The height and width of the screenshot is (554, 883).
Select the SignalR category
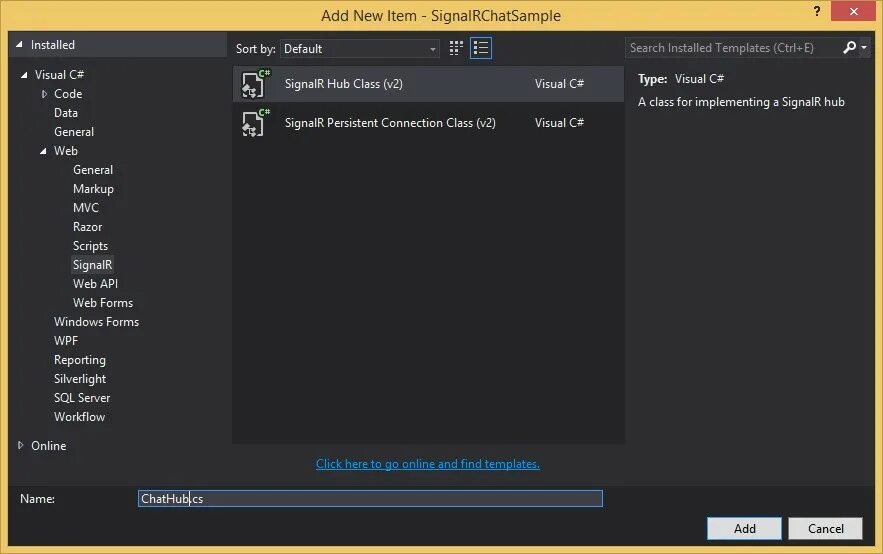point(92,265)
